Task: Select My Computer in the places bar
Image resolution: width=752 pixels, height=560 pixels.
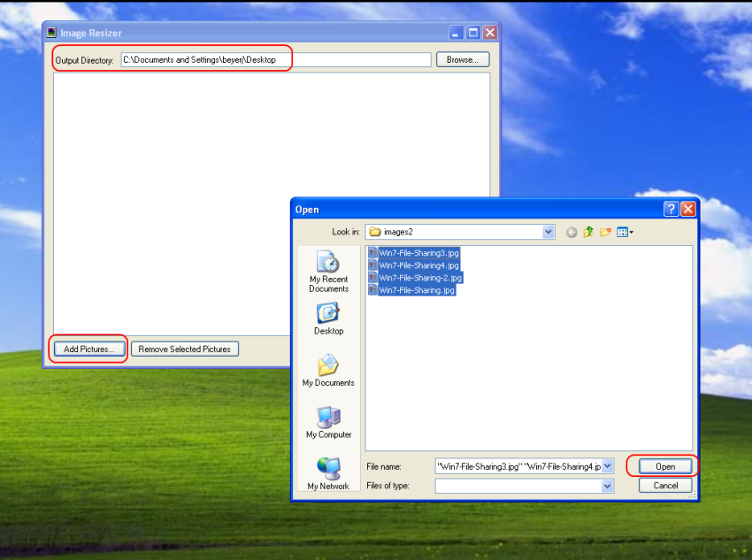Action: pos(328,422)
